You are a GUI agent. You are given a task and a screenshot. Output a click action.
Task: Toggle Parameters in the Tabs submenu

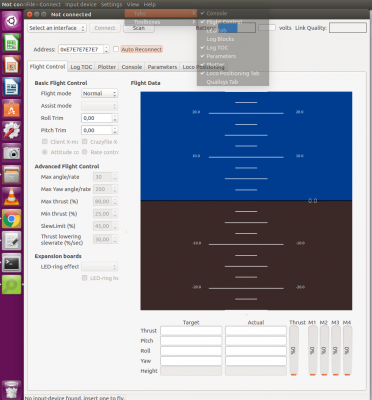click(x=233, y=56)
